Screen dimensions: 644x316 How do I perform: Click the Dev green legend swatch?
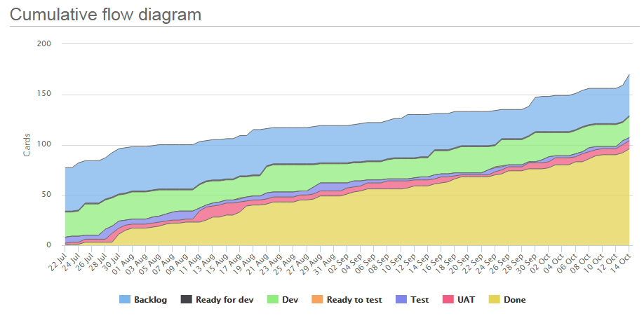coord(273,300)
